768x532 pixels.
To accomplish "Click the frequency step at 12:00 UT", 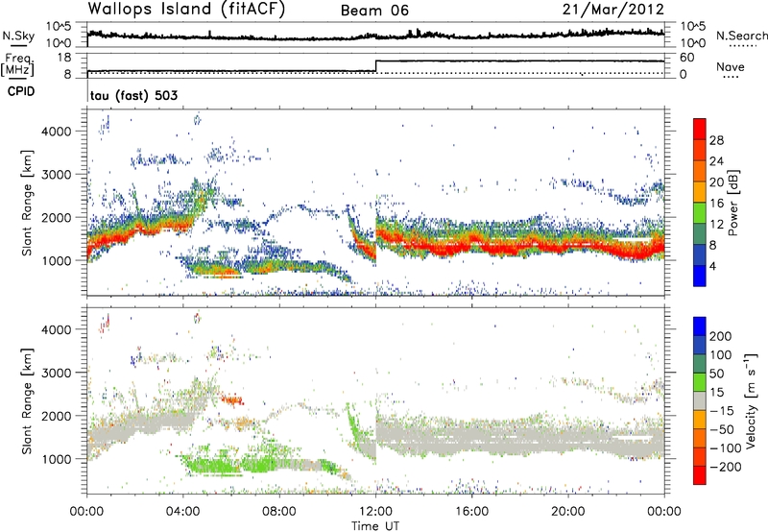I will [375, 66].
